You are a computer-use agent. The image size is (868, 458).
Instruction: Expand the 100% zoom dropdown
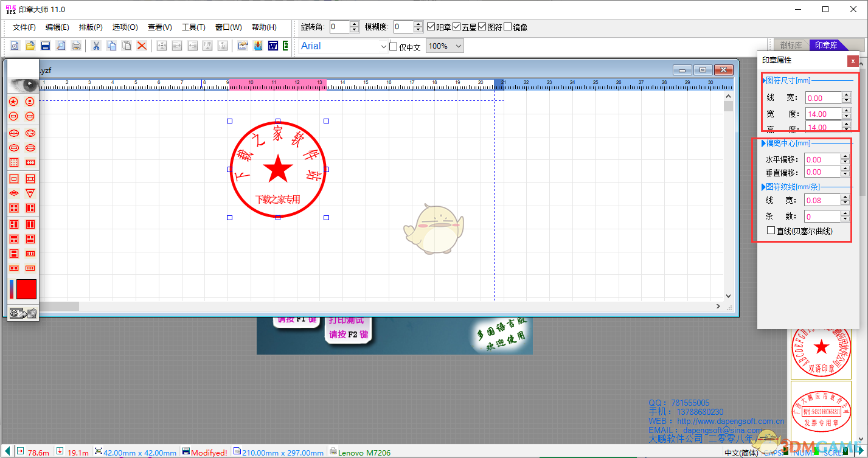pyautogui.click(x=458, y=46)
